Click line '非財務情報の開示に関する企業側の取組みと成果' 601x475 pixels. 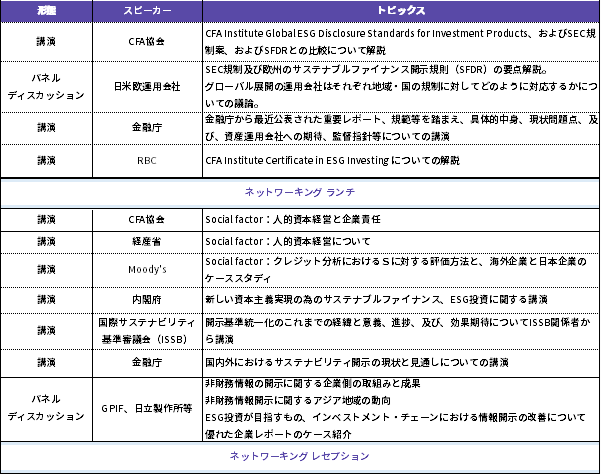(x=313, y=383)
